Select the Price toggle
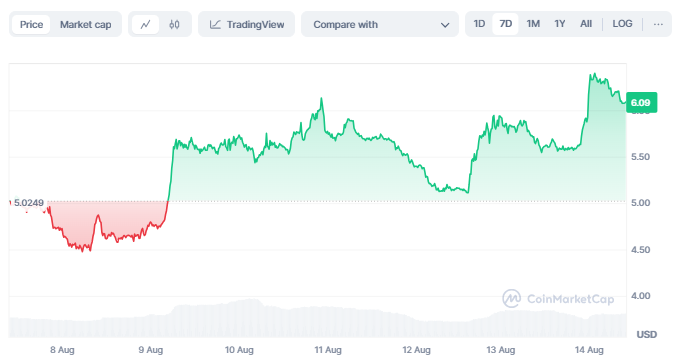 coord(31,24)
